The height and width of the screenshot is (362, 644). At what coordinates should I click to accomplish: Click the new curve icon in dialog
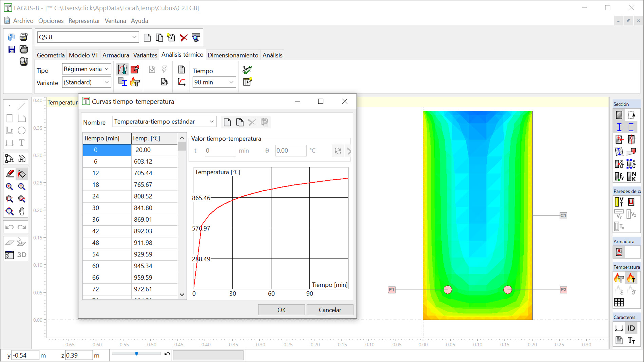coord(227,122)
